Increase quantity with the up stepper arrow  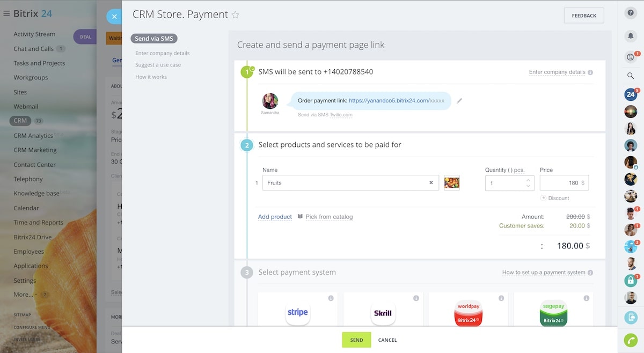click(528, 180)
